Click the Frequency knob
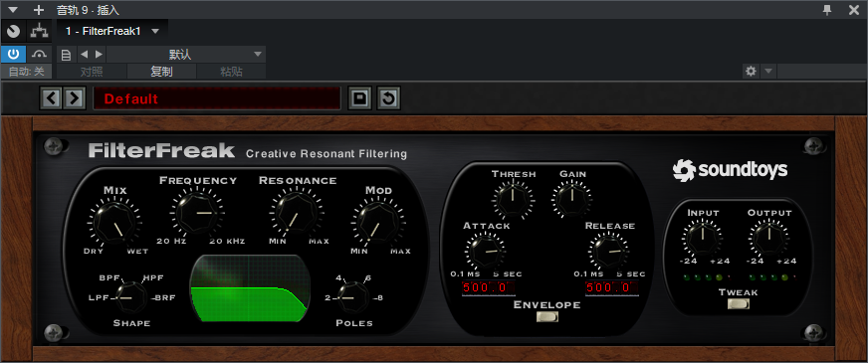The image size is (868, 363). (x=198, y=213)
